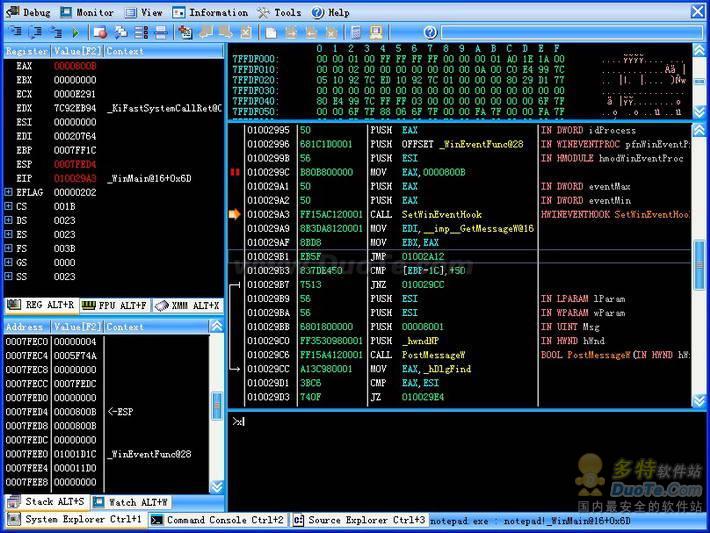Open the System Explorer Ctrl+1 tab
710x533 pixels.
pyautogui.click(x=75, y=519)
